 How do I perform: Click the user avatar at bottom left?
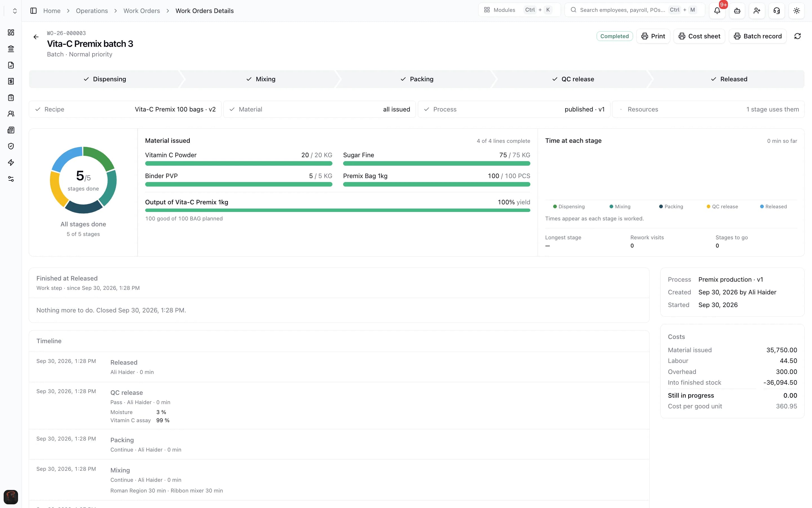[11, 497]
